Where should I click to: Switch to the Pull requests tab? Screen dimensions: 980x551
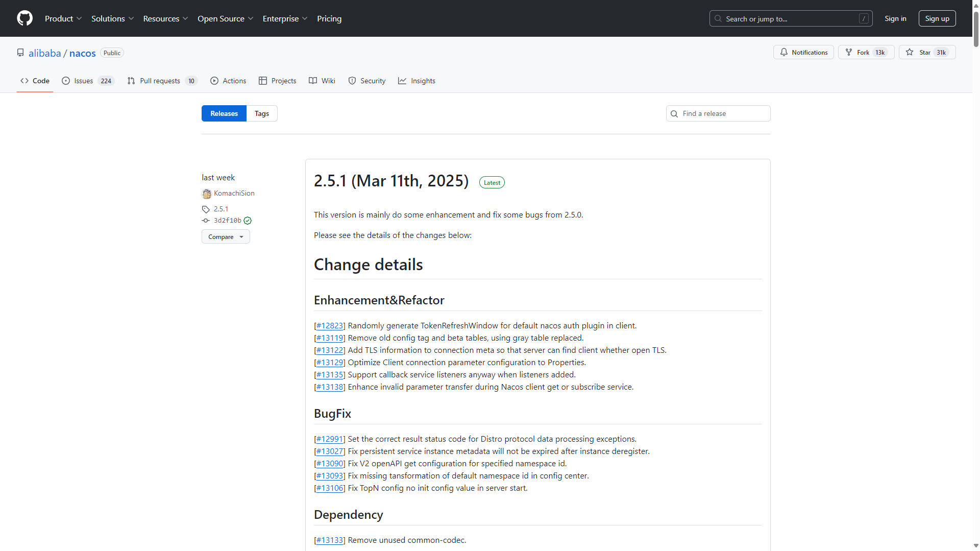(162, 81)
